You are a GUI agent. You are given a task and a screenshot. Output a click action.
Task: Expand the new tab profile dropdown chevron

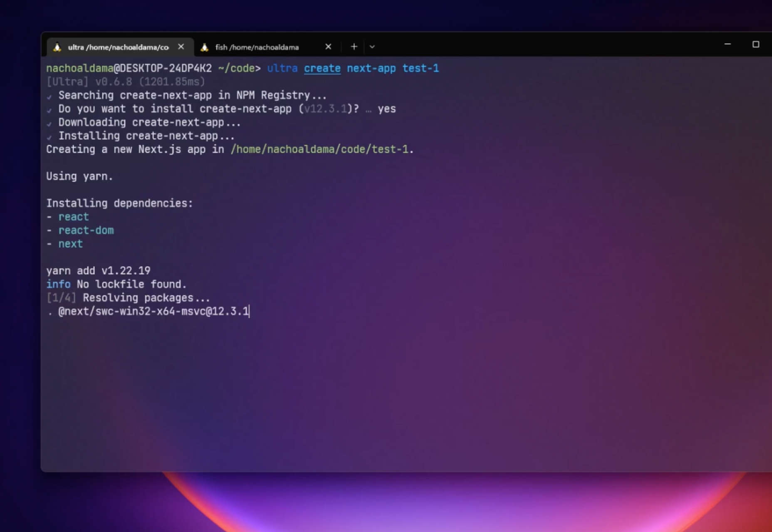372,47
